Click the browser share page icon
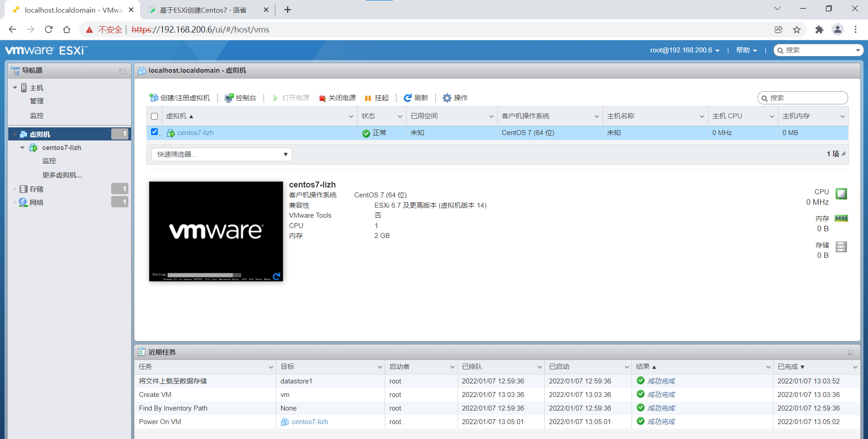The image size is (868, 439). pos(778,29)
